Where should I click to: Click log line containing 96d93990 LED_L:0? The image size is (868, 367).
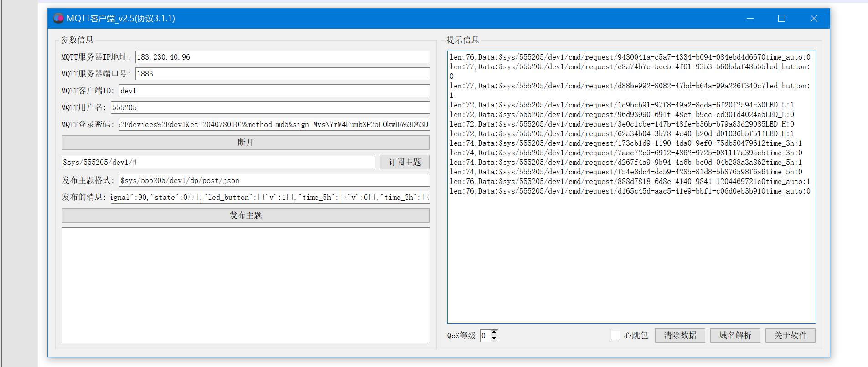click(622, 114)
